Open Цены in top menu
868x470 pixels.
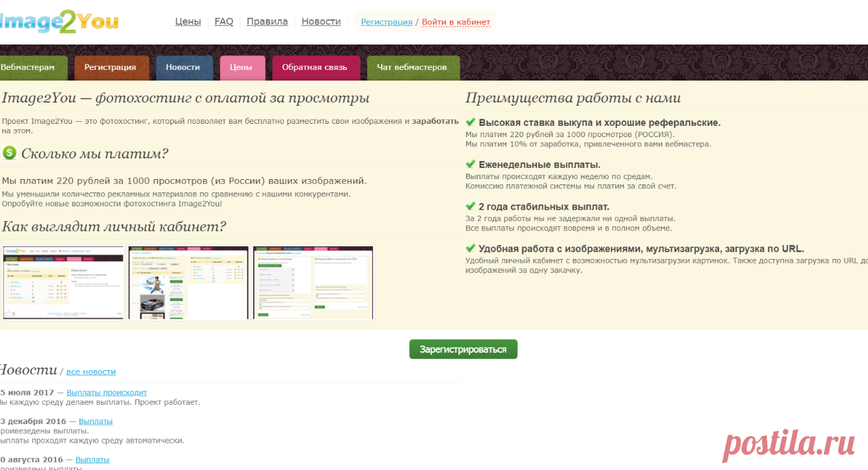(x=188, y=21)
